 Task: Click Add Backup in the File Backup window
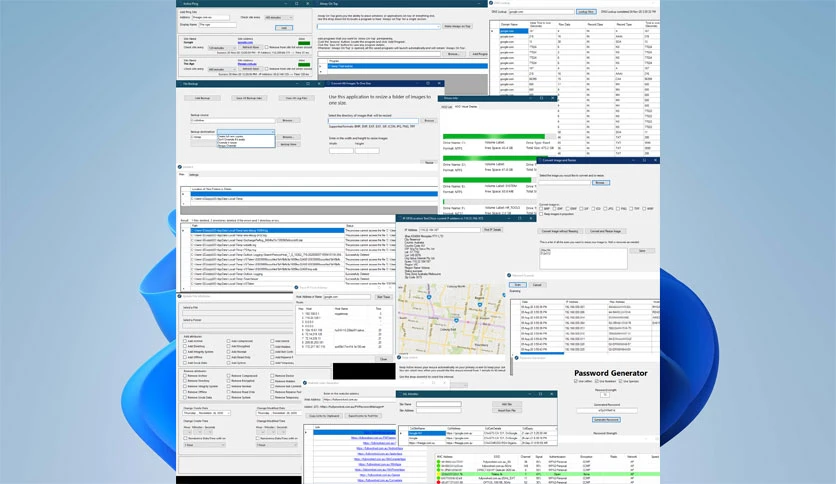point(202,98)
